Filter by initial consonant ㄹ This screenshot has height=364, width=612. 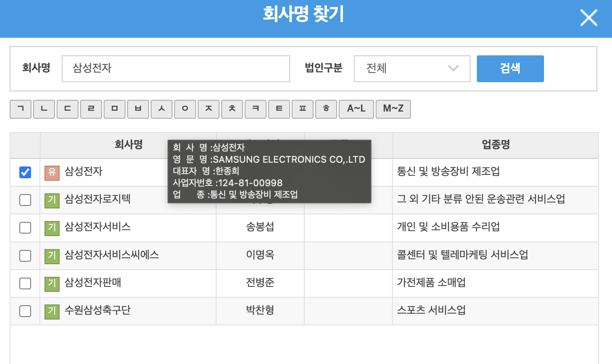coord(91,109)
